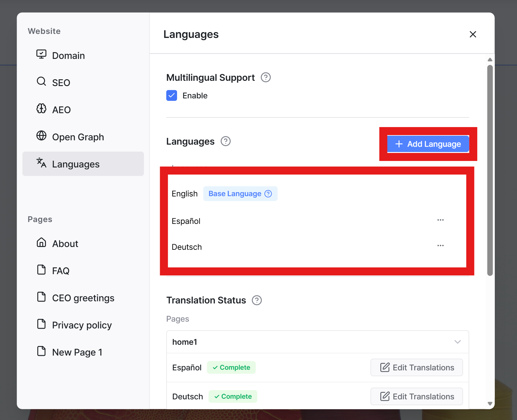Open help icon next to Languages heading
This screenshot has height=420, width=517.
click(225, 141)
